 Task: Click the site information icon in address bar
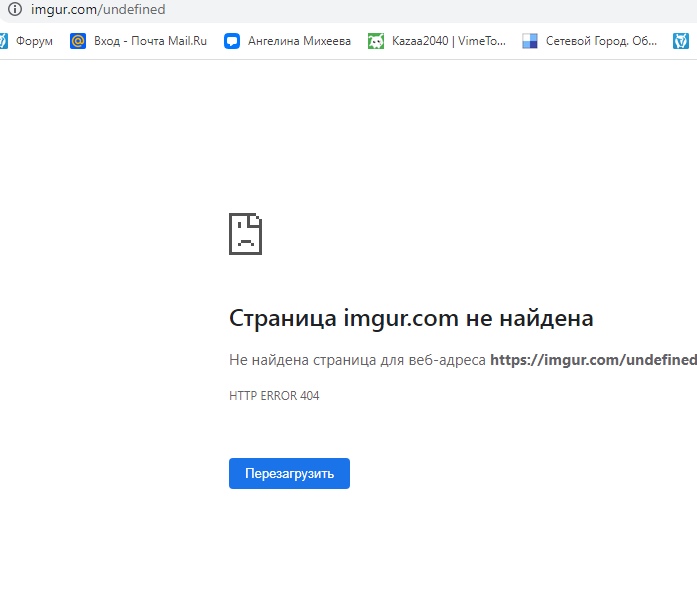coord(14,9)
